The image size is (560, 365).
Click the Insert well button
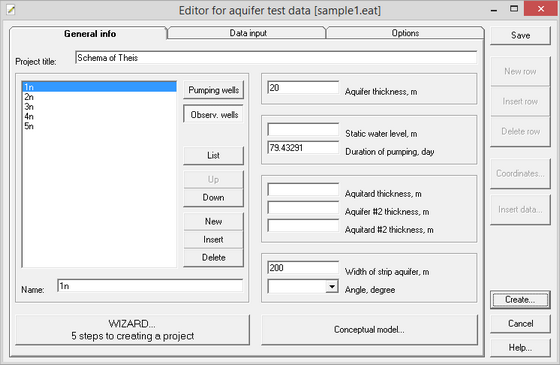coord(214,239)
